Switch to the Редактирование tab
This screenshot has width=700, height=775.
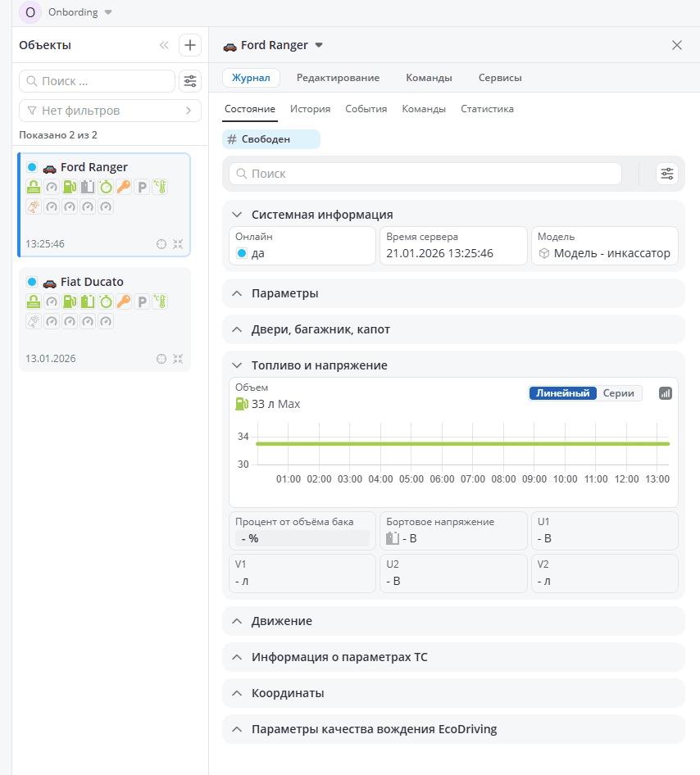(x=338, y=78)
